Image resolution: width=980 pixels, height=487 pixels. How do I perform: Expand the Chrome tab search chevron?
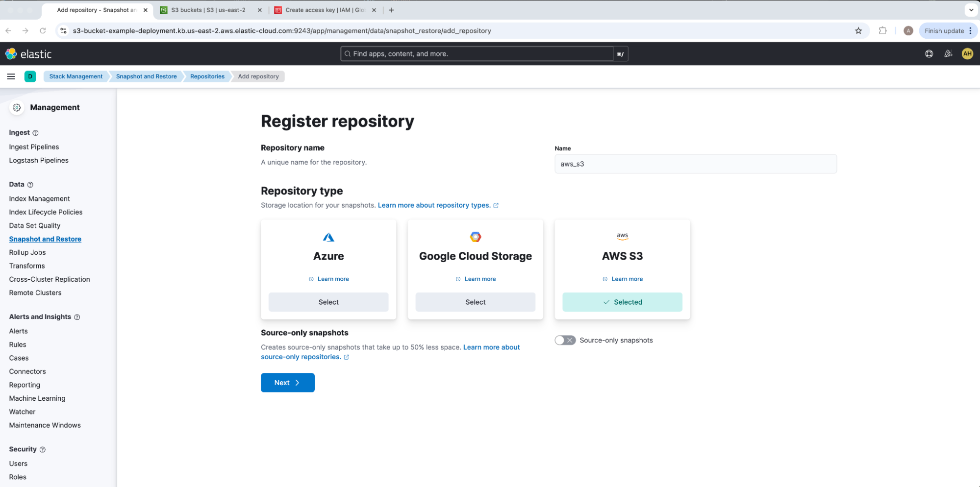971,10
